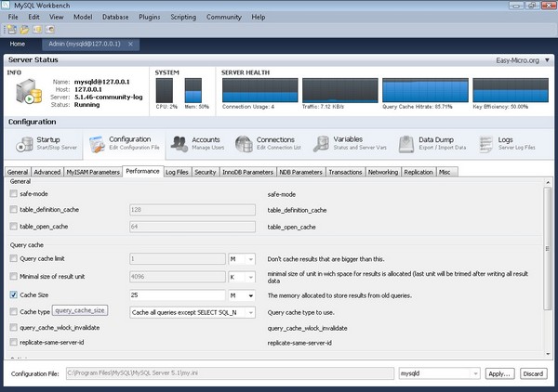Open the Database menu

[115, 17]
